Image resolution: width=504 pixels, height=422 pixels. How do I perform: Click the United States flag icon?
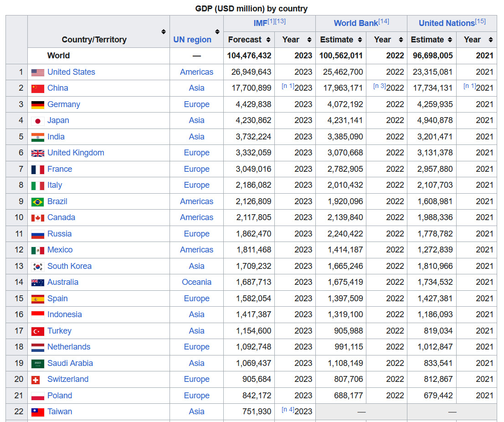(x=37, y=72)
